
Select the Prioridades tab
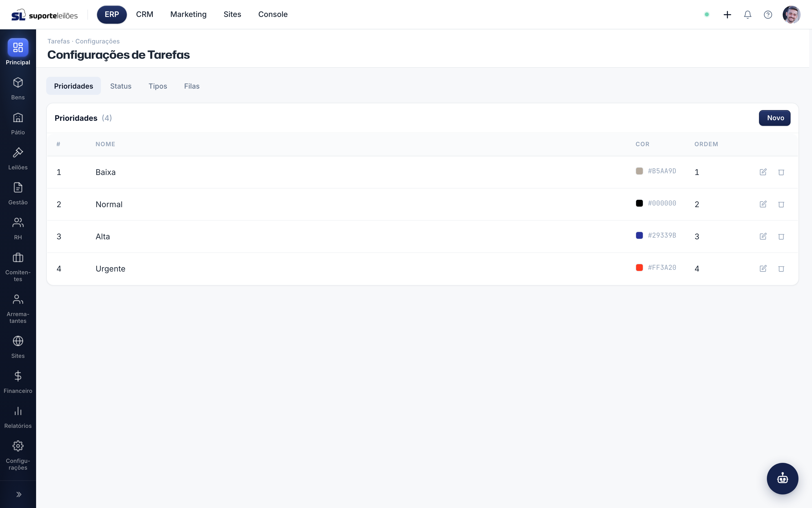tap(74, 86)
